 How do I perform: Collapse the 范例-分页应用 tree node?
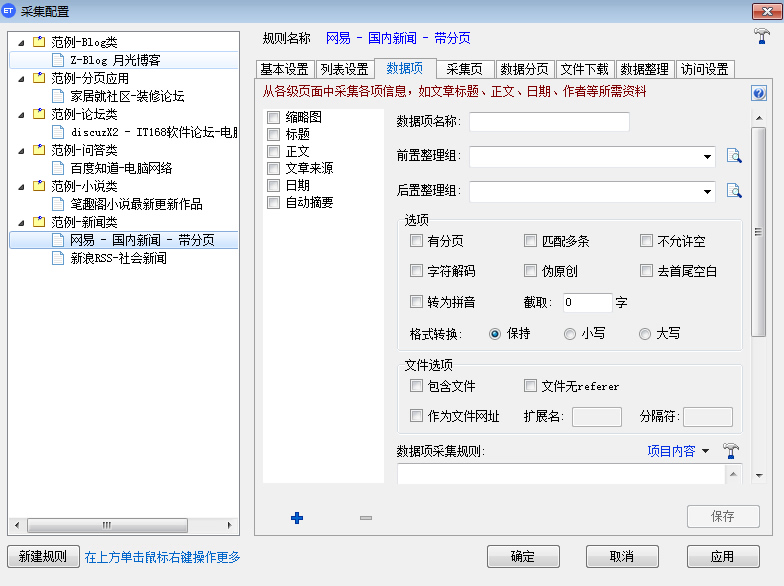point(21,79)
